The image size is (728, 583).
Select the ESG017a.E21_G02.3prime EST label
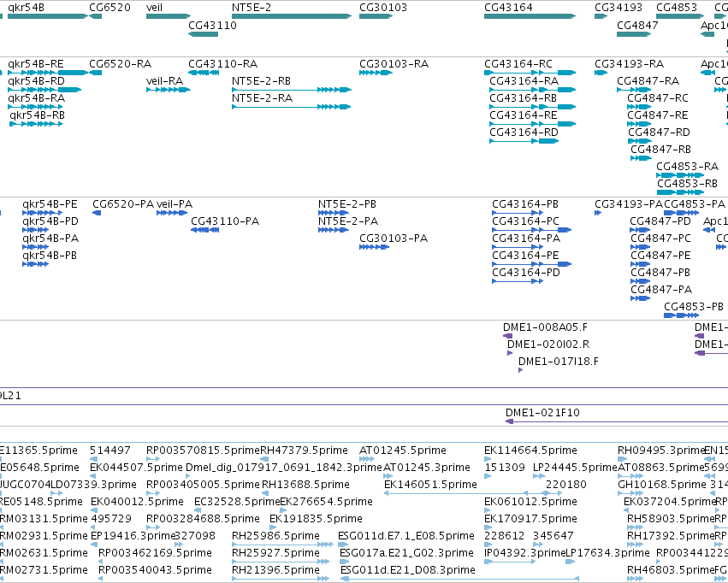coord(406,553)
